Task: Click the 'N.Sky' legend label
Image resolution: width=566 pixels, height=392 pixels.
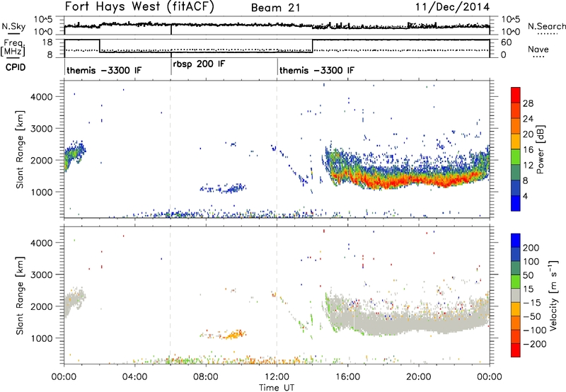Action: click(x=13, y=26)
